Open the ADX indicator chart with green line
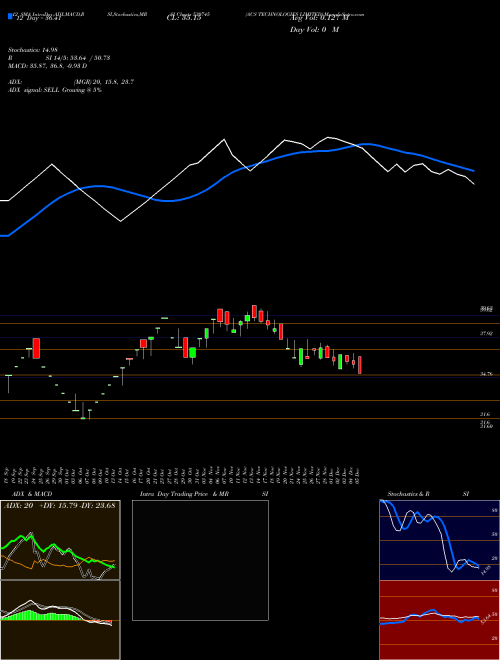The width and height of the screenshot is (500, 660). click(60, 540)
